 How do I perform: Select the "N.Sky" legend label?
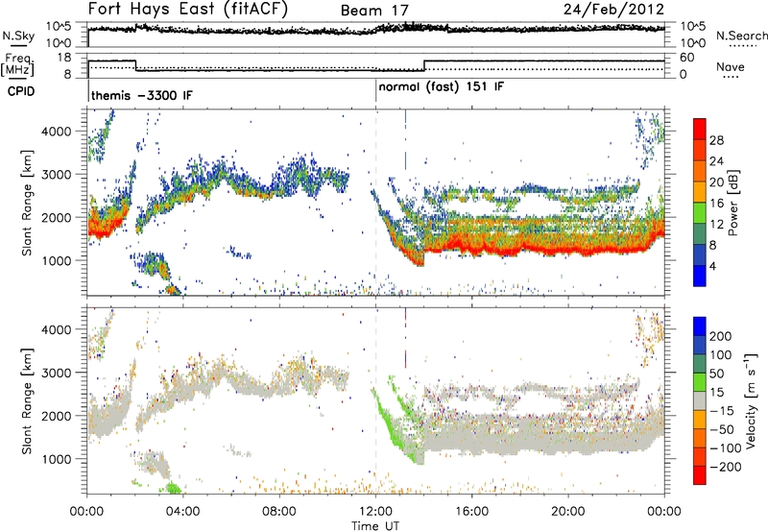tap(18, 36)
